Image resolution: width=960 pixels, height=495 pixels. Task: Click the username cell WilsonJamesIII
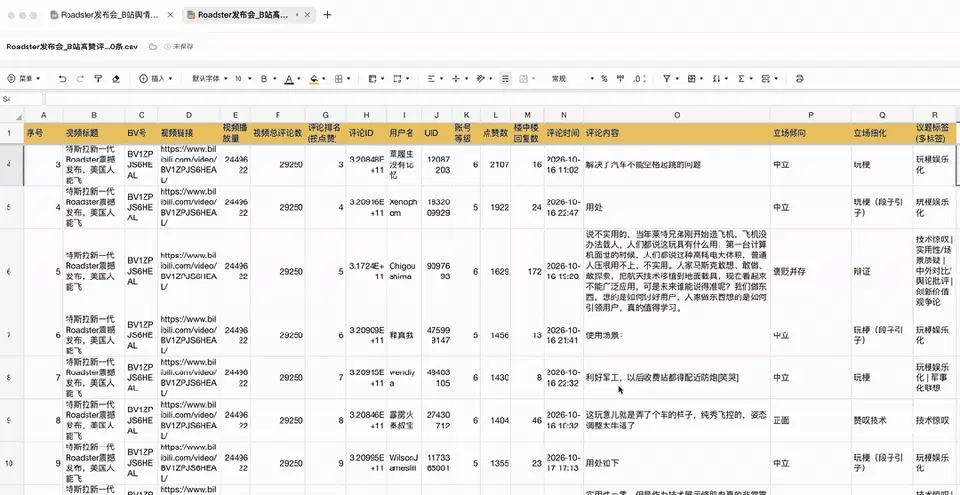coord(404,463)
